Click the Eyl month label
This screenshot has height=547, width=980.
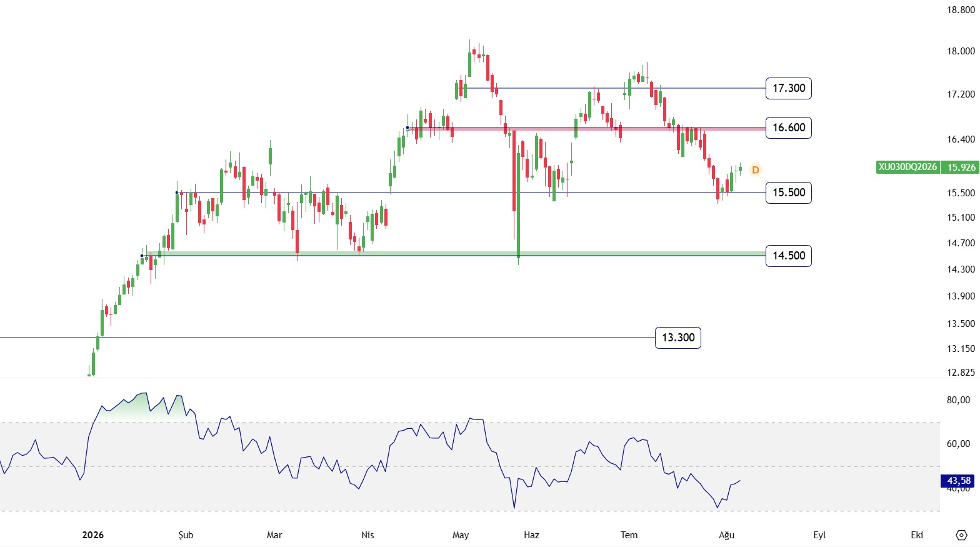coord(819,535)
